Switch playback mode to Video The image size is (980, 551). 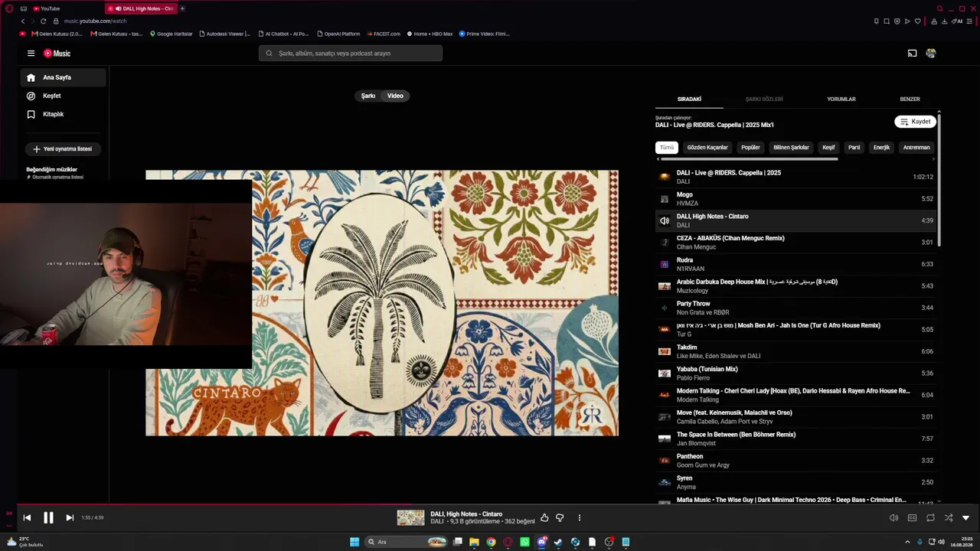click(395, 96)
